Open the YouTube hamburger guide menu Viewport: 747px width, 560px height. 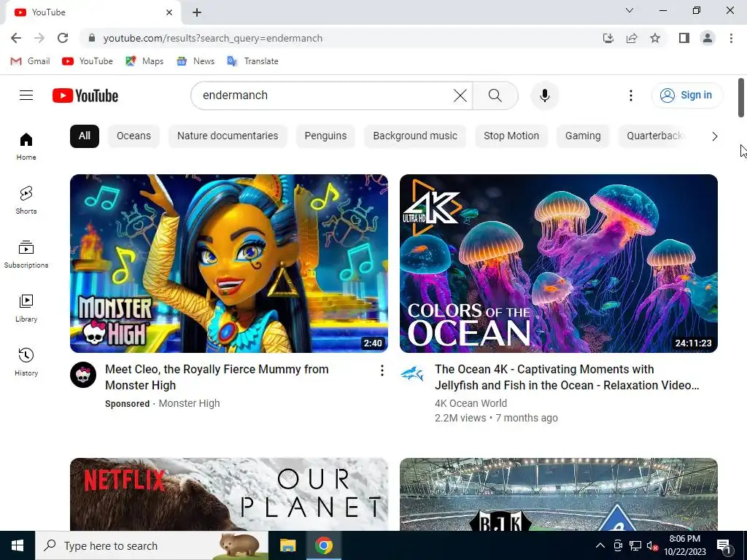(x=26, y=96)
